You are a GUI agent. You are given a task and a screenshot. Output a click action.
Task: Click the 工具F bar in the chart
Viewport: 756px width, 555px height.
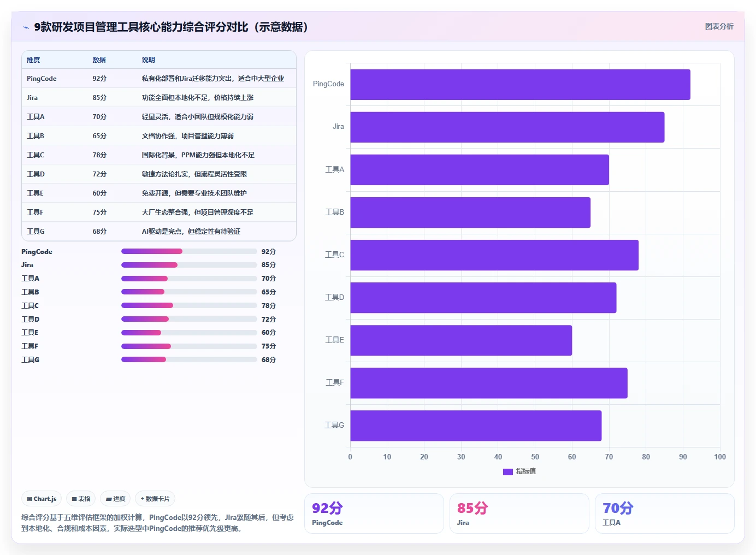coord(489,383)
